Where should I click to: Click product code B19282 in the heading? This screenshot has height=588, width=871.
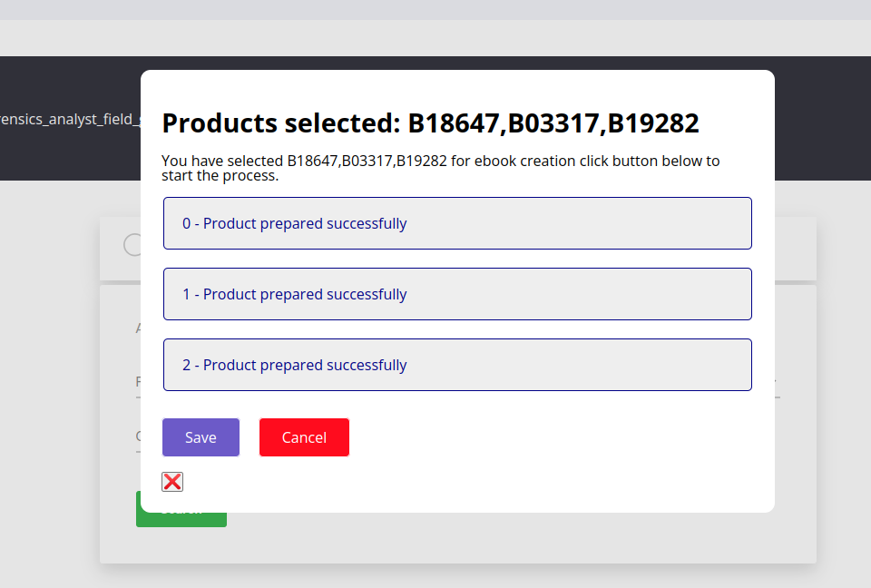pyautogui.click(x=653, y=123)
